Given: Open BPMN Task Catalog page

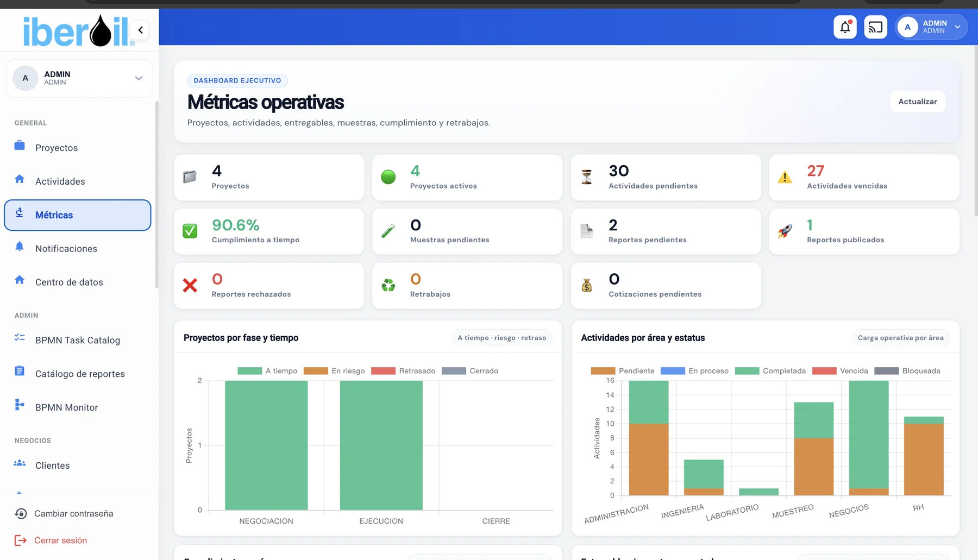Looking at the screenshot, I should click(x=77, y=340).
